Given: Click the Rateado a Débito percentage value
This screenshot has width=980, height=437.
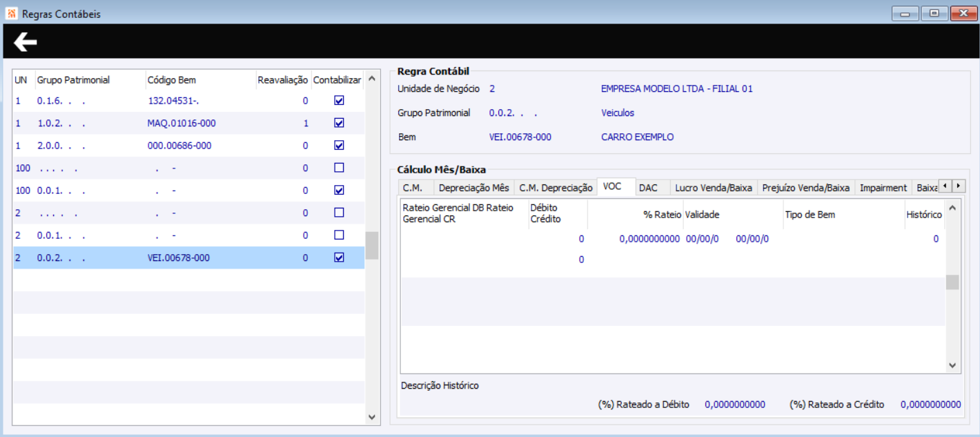Looking at the screenshot, I should [735, 405].
